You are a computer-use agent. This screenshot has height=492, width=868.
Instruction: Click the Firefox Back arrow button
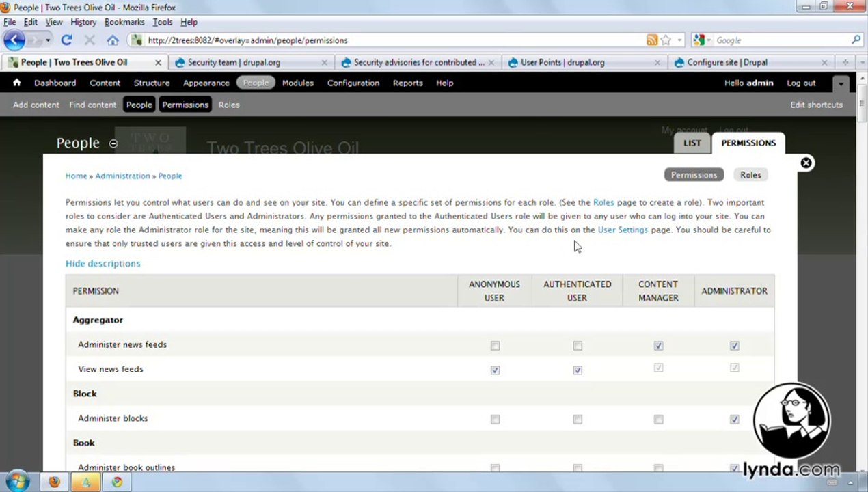14,40
